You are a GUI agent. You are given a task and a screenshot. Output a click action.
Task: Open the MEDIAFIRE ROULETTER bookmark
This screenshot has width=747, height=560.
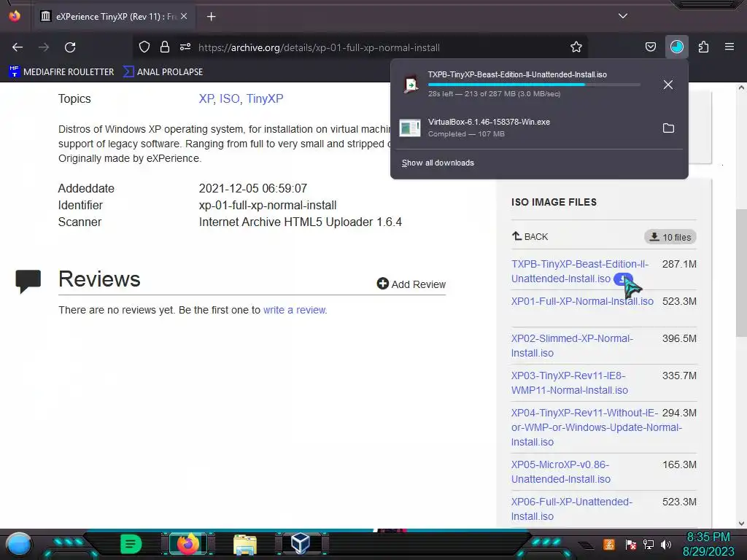coord(61,72)
